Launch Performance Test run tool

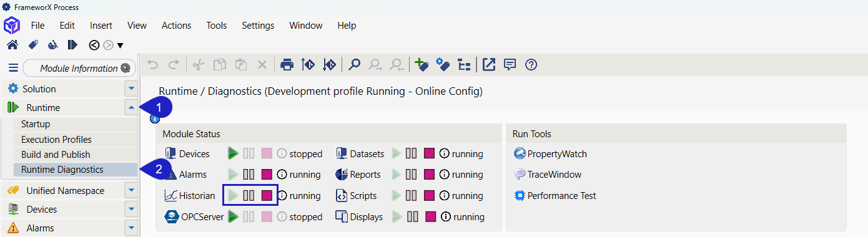click(x=555, y=196)
